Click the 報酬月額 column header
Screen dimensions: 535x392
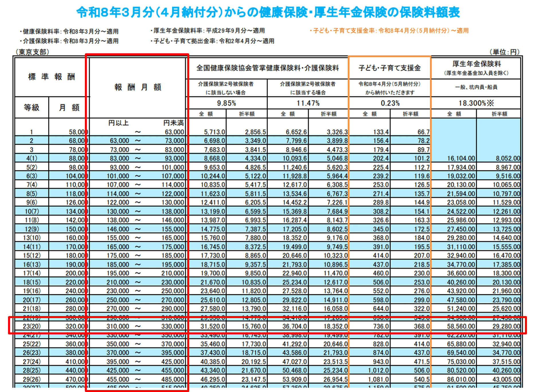click(138, 87)
